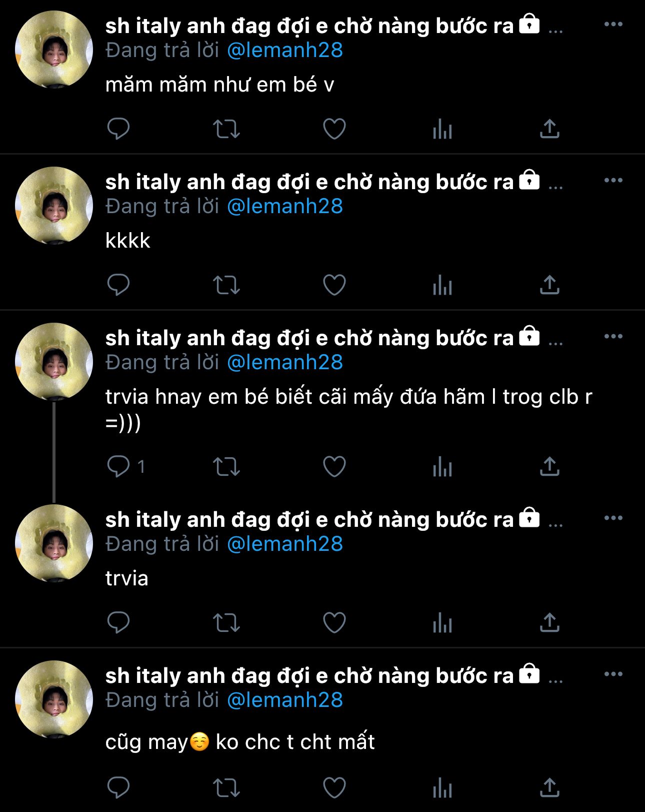This screenshot has height=812, width=645.
Task: Open the profile avatar beside the 'kkkk' tweet
Action: [54, 206]
